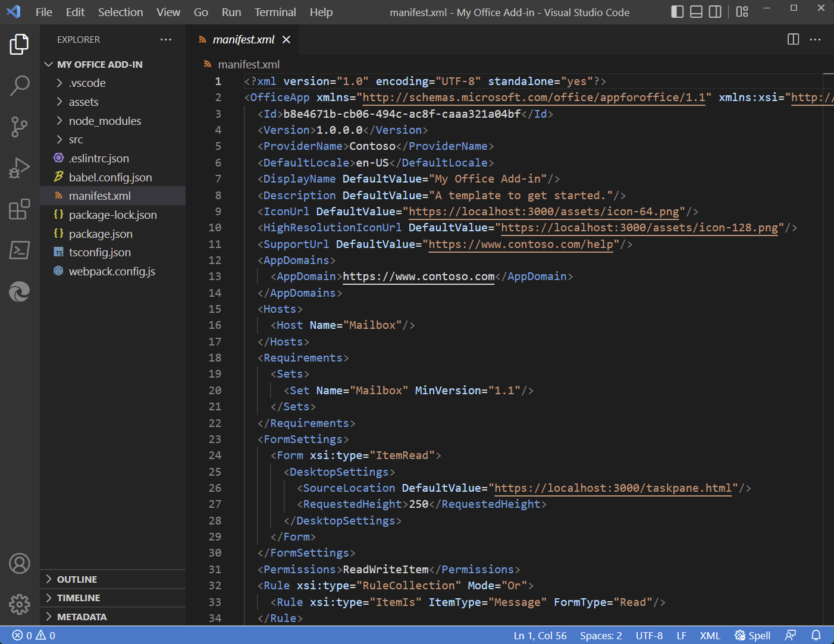Open the Extensions view
This screenshot has height=644, width=834.
pos(20,209)
